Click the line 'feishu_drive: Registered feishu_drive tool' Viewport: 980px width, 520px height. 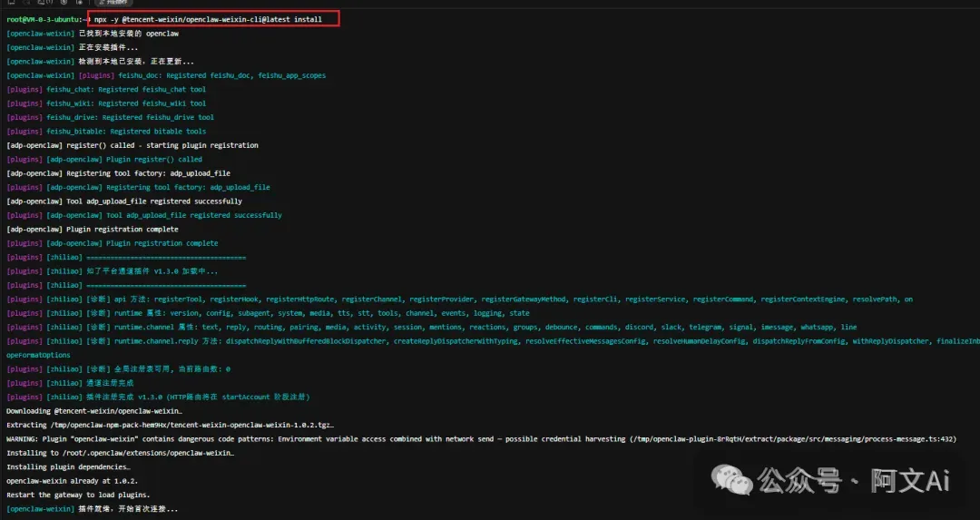point(110,117)
